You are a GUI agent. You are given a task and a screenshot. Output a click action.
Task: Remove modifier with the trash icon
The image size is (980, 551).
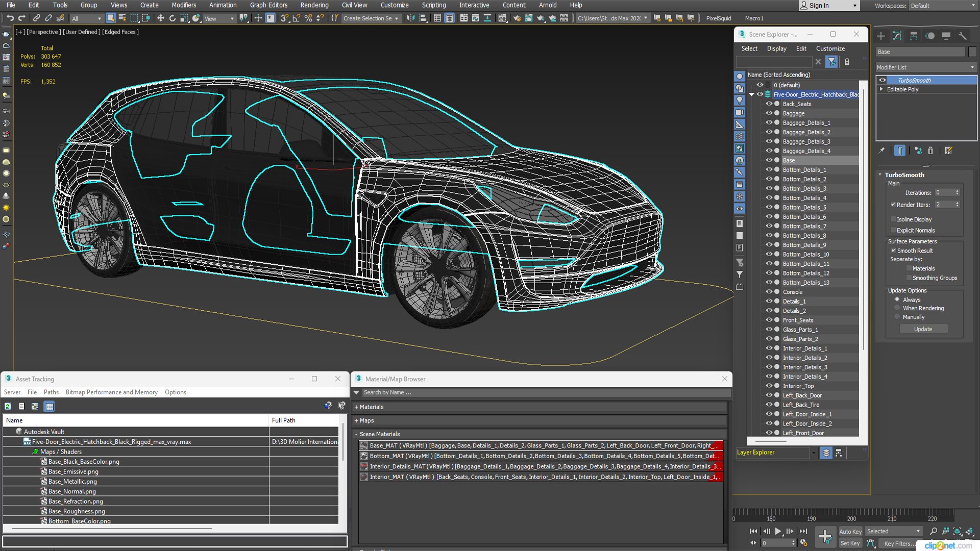tap(930, 151)
